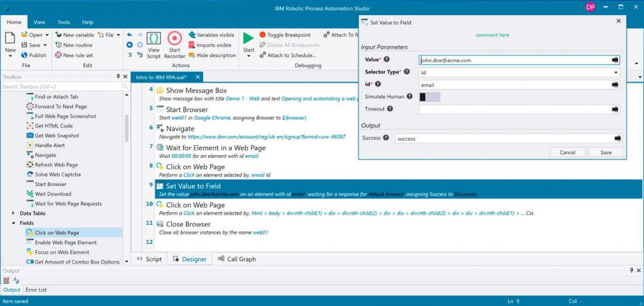Viewport: 644px width, 306px height.
Task: Select Find or Attach Tab in toolbox
Action: (x=52, y=97)
